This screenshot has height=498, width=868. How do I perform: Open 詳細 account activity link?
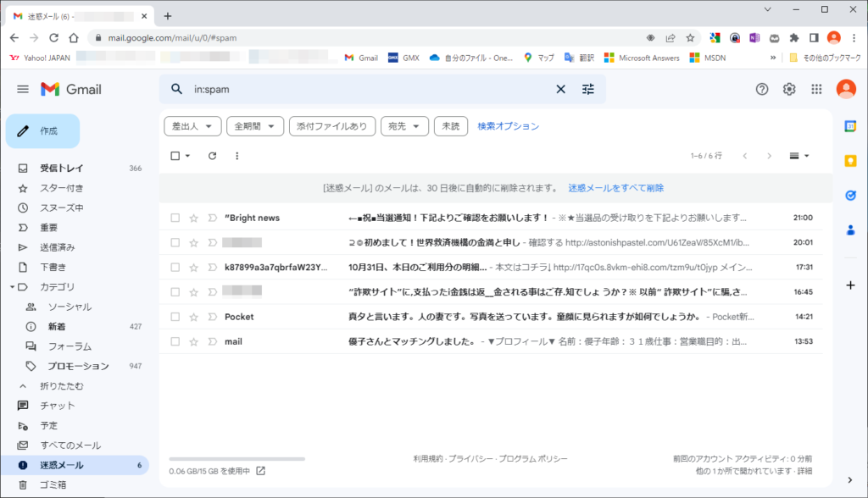coord(804,471)
